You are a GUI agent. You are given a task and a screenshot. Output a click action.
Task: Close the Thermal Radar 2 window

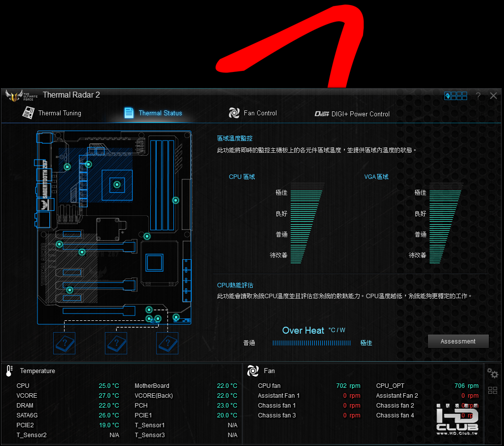(493, 96)
